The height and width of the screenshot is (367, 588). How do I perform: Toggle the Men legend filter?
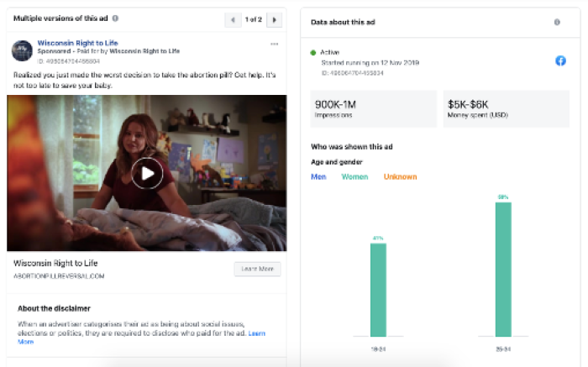(318, 176)
